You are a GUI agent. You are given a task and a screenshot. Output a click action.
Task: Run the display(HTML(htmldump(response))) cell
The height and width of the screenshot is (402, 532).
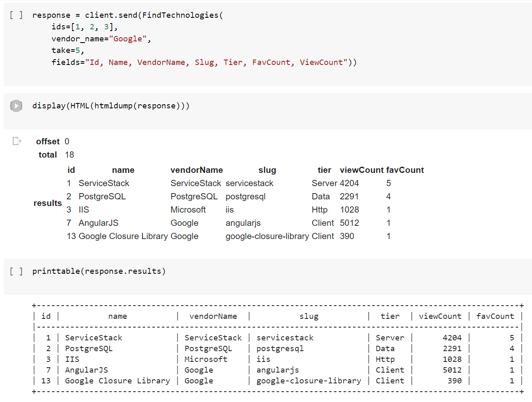click(x=16, y=106)
